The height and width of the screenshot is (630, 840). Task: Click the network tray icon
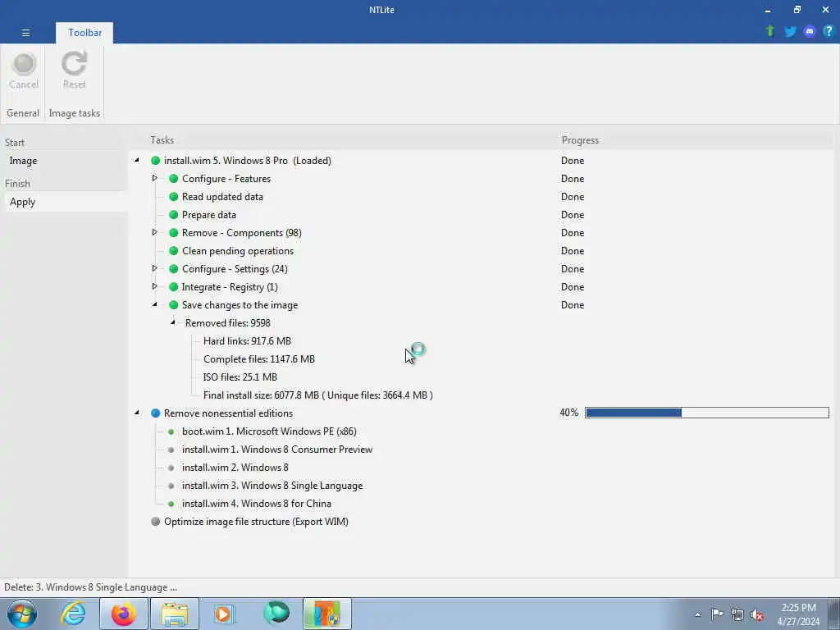(x=737, y=614)
